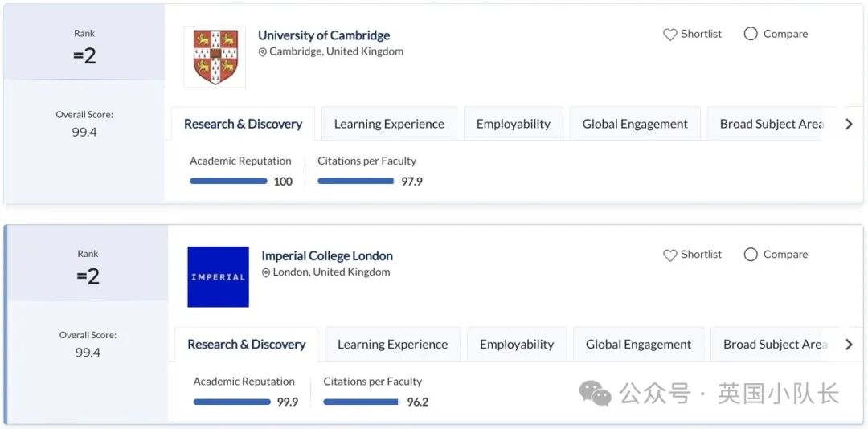The image size is (868, 429).
Task: Toggle Compare for Imperial College London
Action: [x=751, y=255]
